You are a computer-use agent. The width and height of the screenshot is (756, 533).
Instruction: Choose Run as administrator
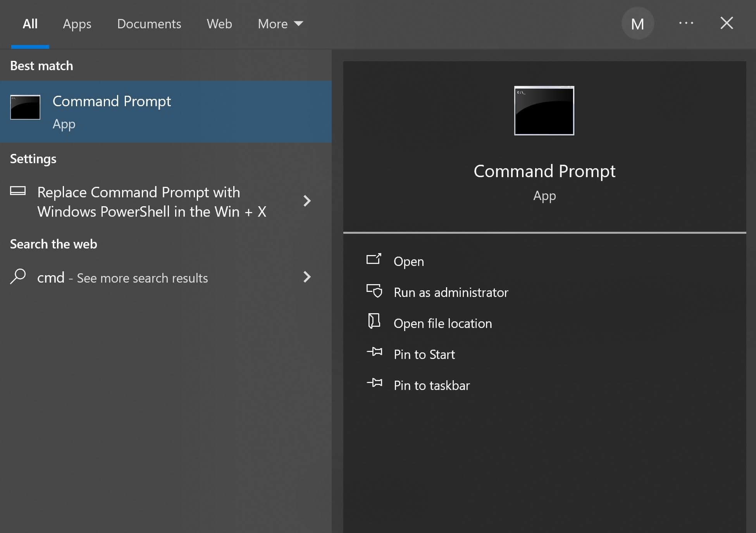pyautogui.click(x=451, y=292)
